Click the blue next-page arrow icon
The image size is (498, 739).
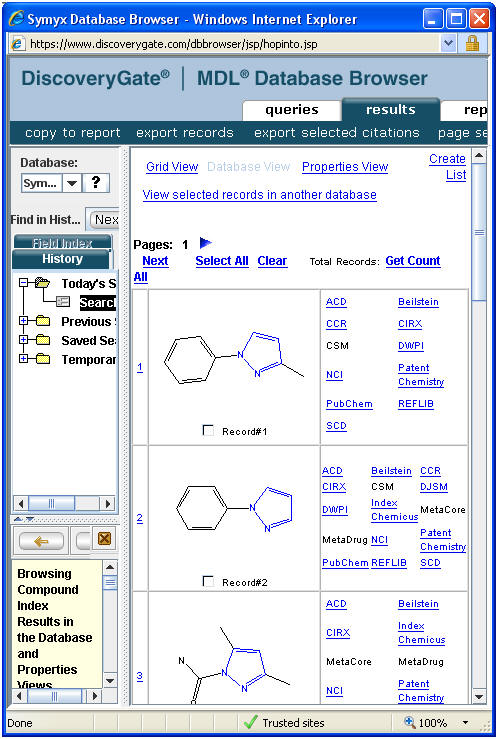pyautogui.click(x=206, y=243)
